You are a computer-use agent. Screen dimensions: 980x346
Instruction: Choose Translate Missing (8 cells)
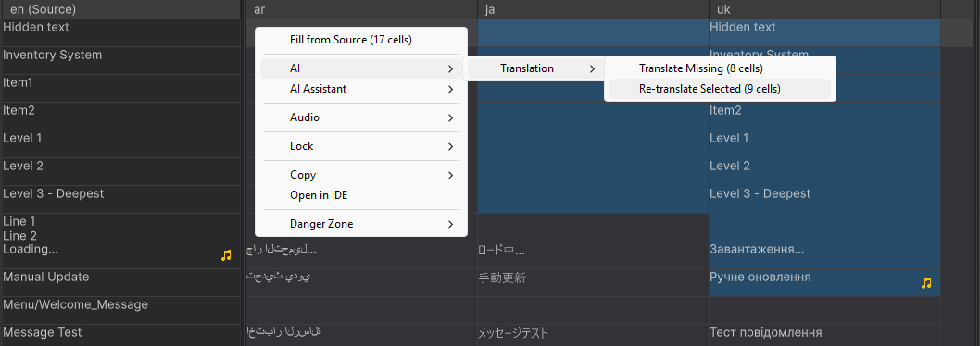point(720,68)
